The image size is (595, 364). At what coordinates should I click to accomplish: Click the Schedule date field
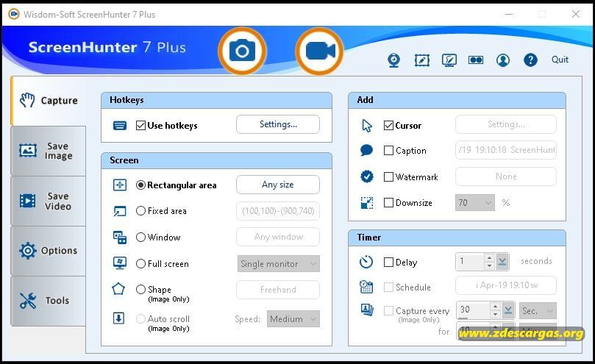[506, 285]
